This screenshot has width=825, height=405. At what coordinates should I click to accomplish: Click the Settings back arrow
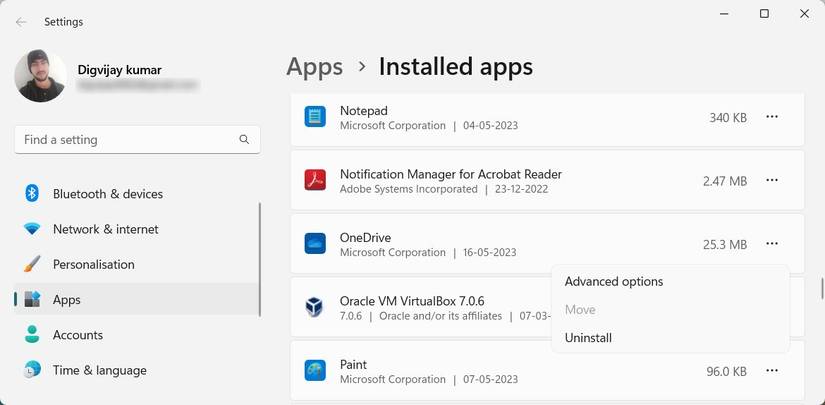(x=21, y=21)
